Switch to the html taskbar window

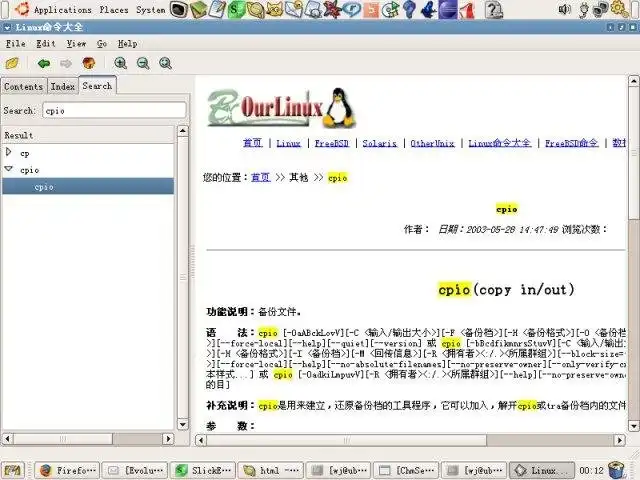pos(271,471)
